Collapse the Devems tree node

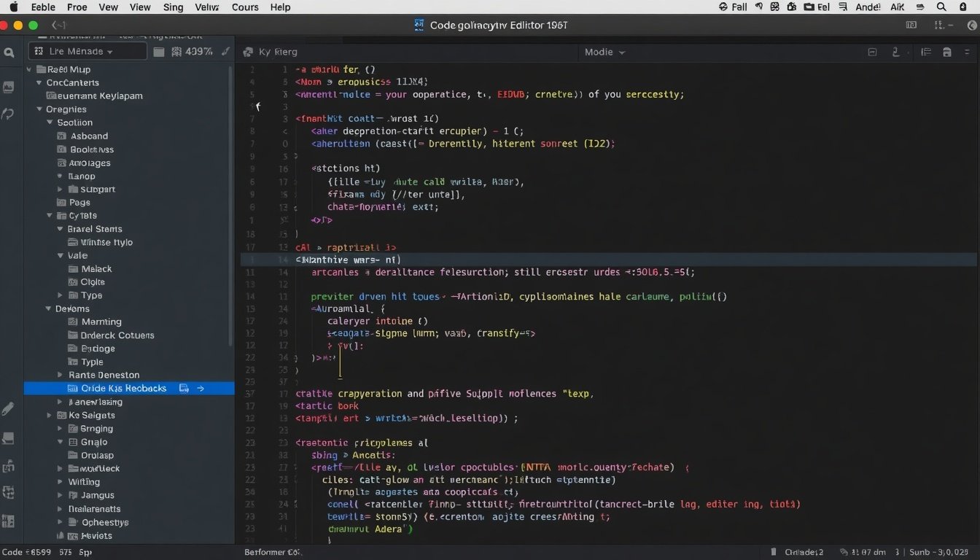49,308
